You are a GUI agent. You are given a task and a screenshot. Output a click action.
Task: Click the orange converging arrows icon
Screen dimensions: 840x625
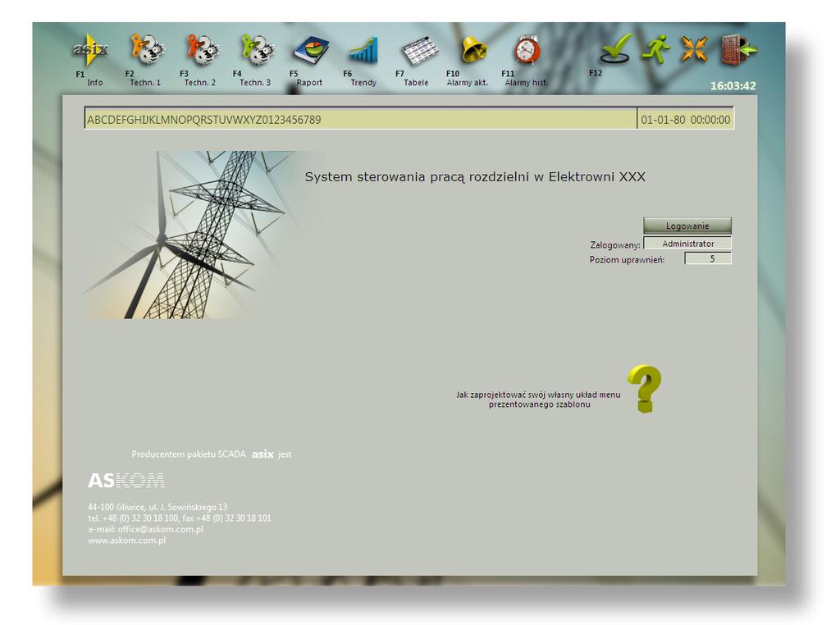(694, 49)
